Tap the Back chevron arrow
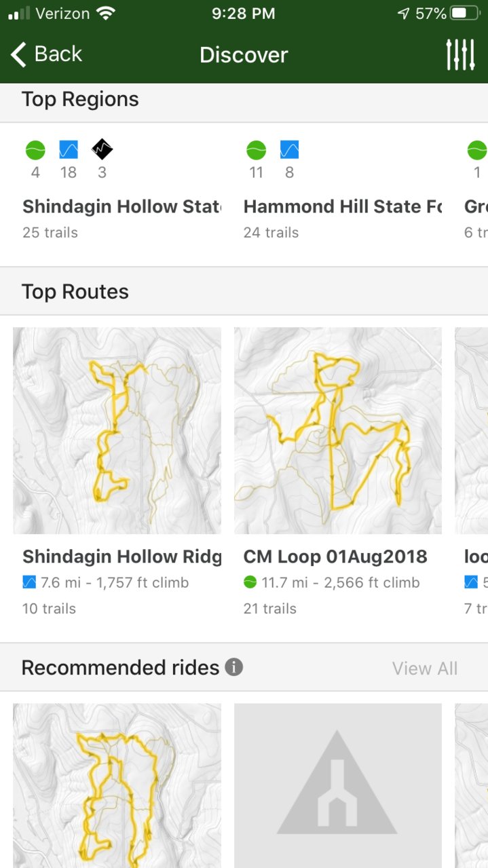Screen dimensions: 488x868 pos(18,54)
